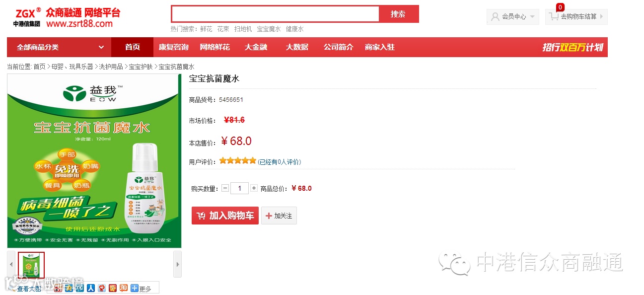Viewport: 644px width, 295px height.
Task: Open more share options 更多
Action: tap(141, 288)
